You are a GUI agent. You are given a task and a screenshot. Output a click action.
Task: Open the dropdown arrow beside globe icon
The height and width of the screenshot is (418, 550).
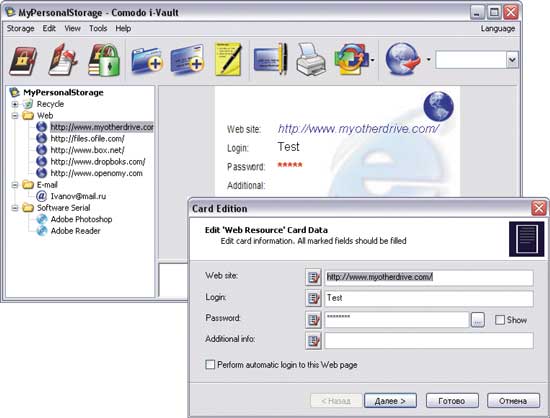[428, 60]
